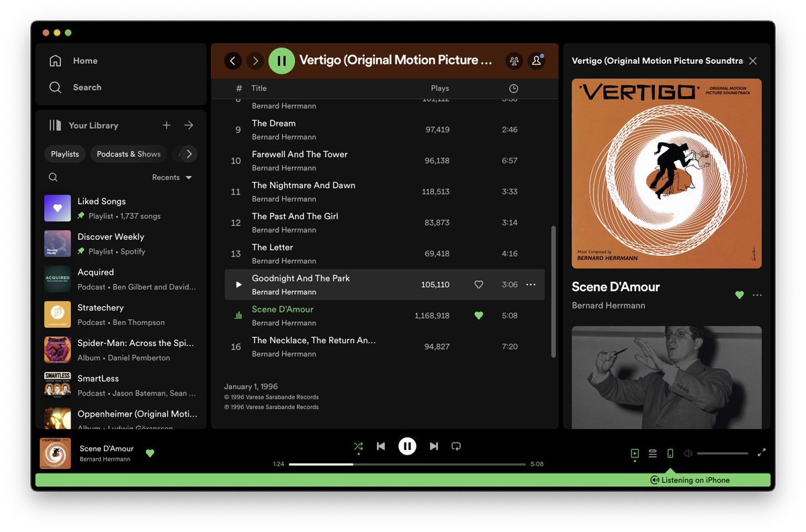
Task: Click Vertigo album cover in right panel
Action: (x=666, y=174)
